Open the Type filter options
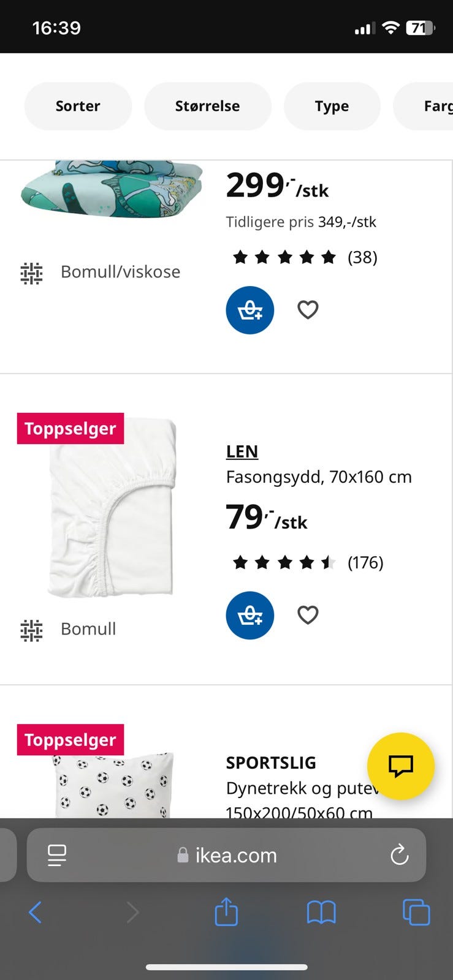Image resolution: width=453 pixels, height=980 pixels. tap(332, 106)
